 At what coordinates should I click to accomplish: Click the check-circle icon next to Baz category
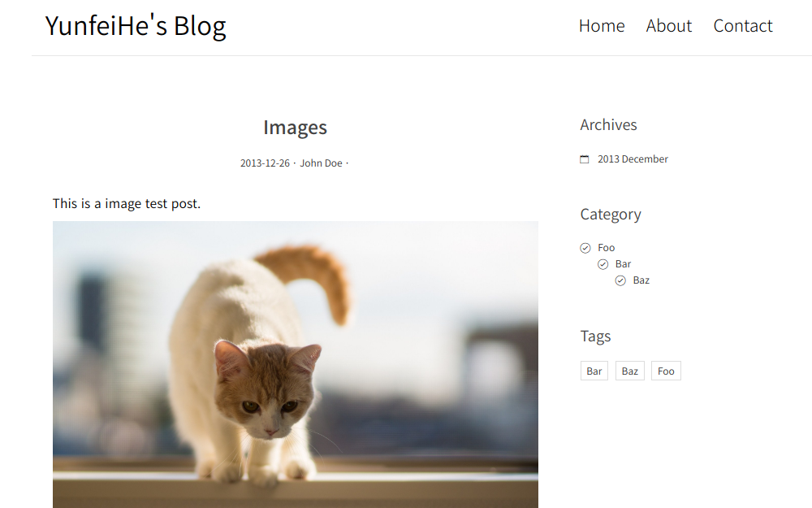(620, 280)
